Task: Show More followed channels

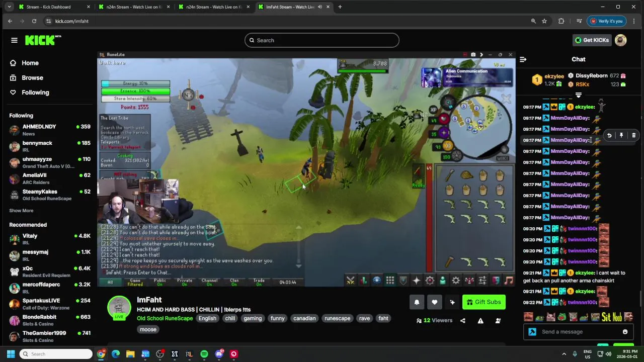Action: [x=21, y=211]
